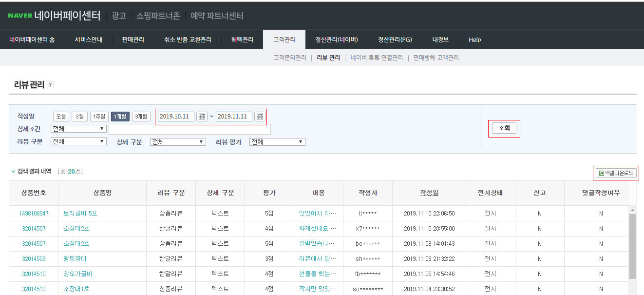
Task: Select the 1개월 date range toggle
Action: coord(120,117)
